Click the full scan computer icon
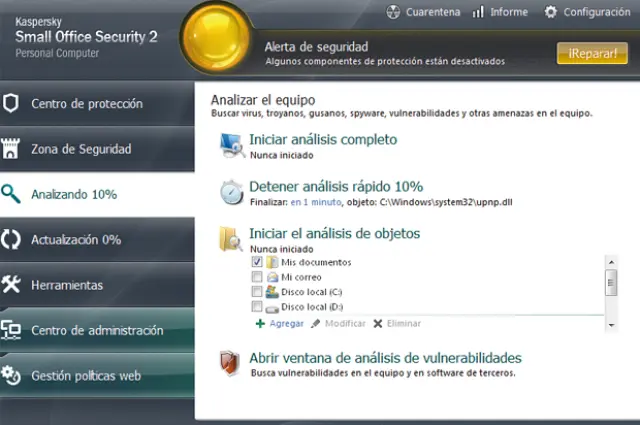The image size is (640, 425). (x=231, y=146)
